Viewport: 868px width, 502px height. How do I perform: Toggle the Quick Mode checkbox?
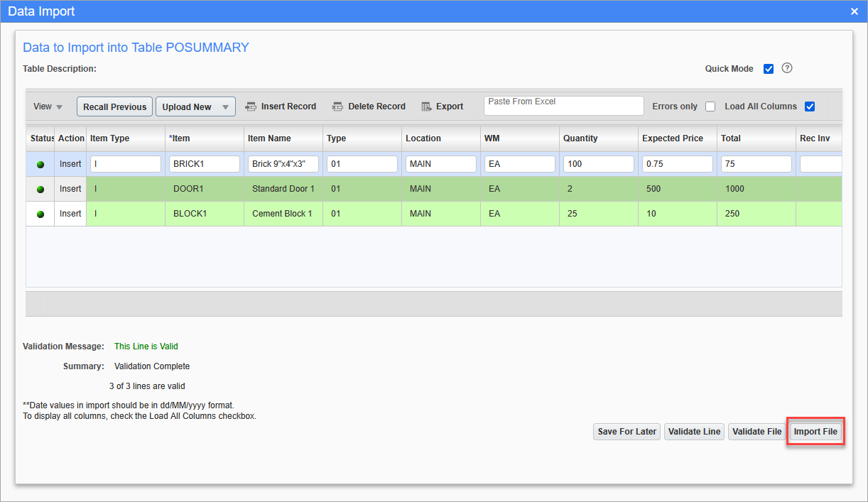pyautogui.click(x=768, y=69)
